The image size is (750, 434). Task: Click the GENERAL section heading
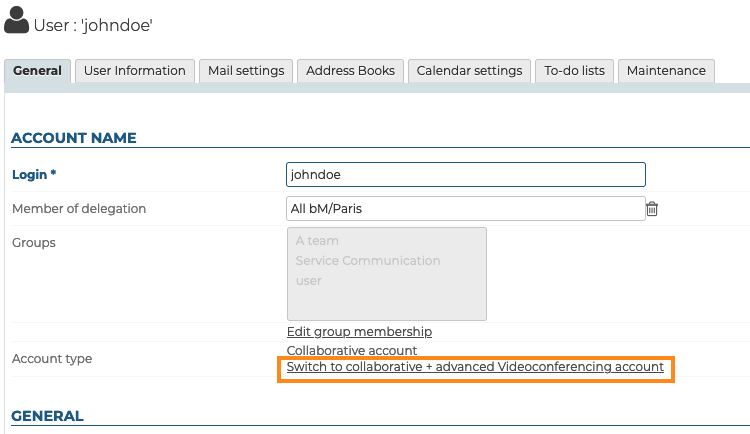[47, 416]
